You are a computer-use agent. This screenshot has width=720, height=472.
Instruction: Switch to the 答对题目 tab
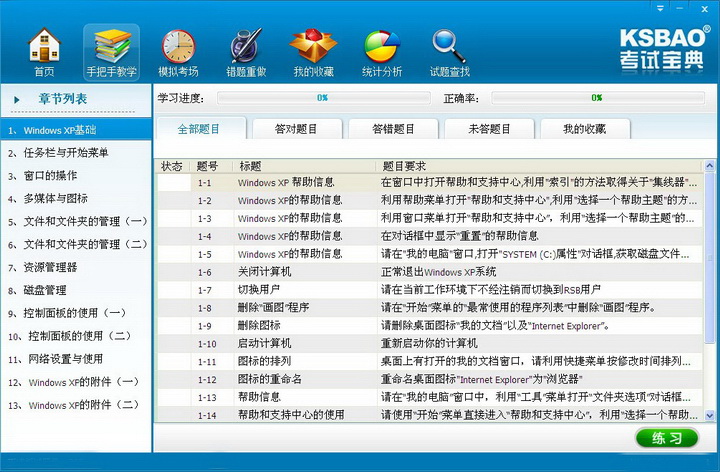click(297, 129)
